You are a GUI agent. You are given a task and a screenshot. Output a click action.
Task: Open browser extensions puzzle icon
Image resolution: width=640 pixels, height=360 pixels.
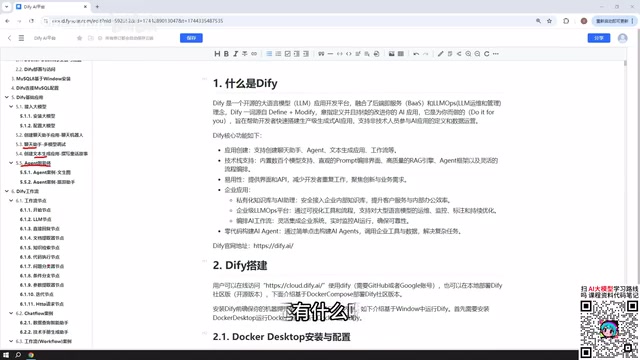(566, 21)
